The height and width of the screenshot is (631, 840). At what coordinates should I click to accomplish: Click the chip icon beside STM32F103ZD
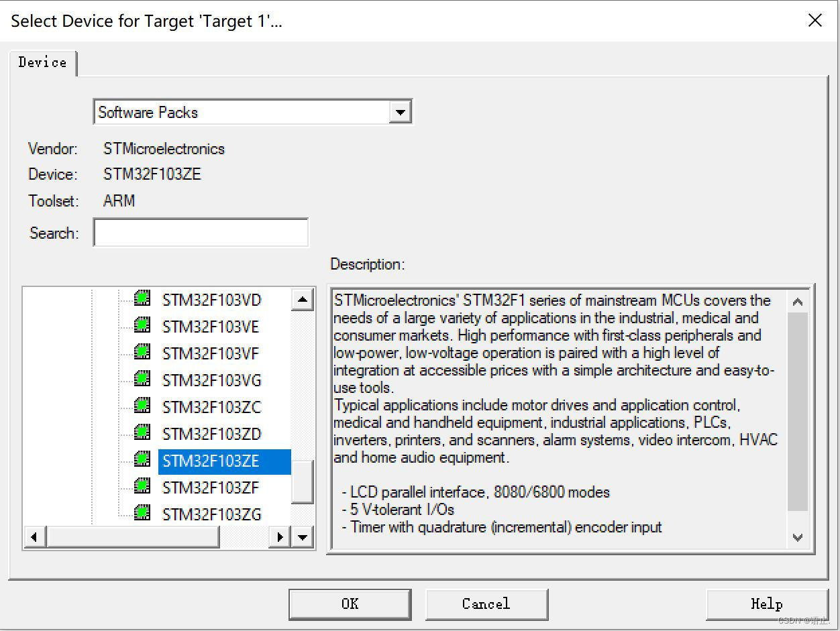coord(142,433)
